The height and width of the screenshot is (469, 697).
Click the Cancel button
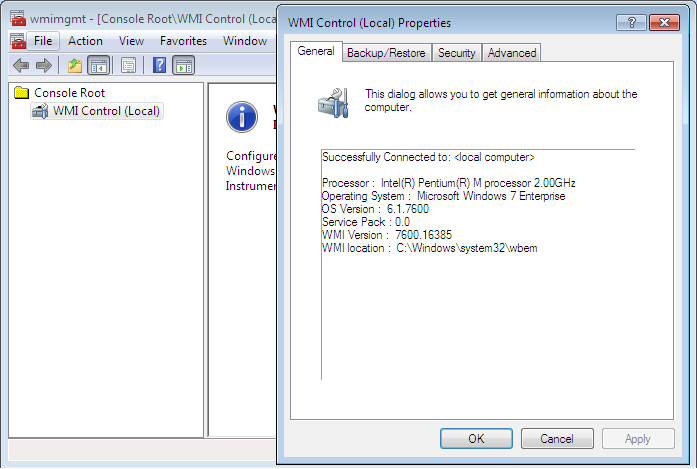557,438
